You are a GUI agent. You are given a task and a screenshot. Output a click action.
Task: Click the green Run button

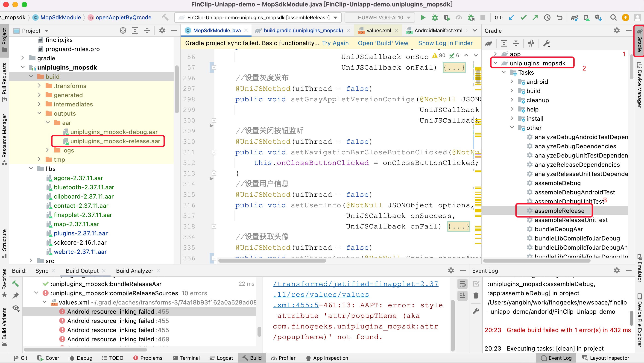[x=423, y=18]
